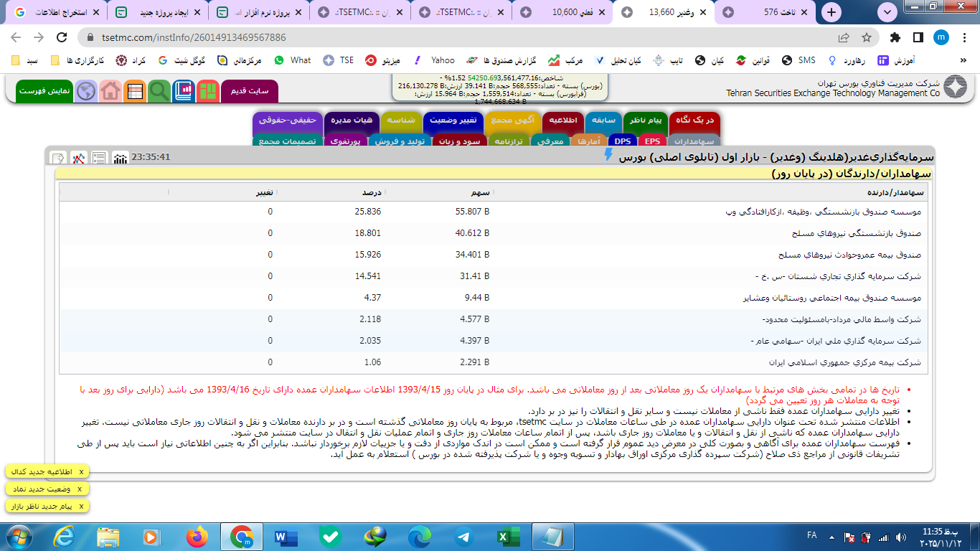Image resolution: width=980 pixels, height=551 pixels.
Task: Click the browser address bar URL
Action: (194, 37)
